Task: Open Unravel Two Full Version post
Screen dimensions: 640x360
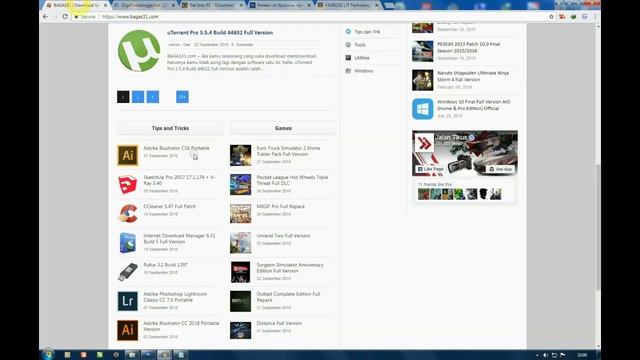Action: pos(283,236)
